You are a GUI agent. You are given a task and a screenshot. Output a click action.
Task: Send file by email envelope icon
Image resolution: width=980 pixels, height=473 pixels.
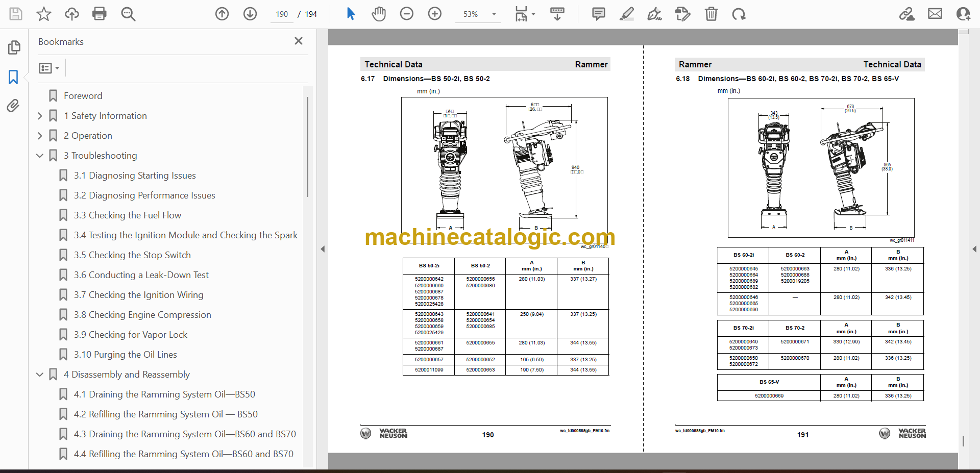pos(935,14)
